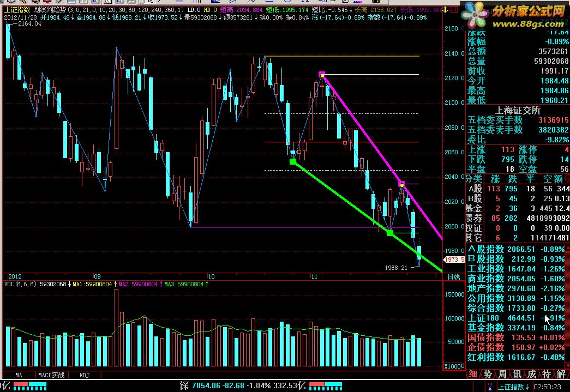Image resolution: width=570 pixels, height=392 pixels.
Task: Click the 分类 column header
Action: [x=474, y=179]
